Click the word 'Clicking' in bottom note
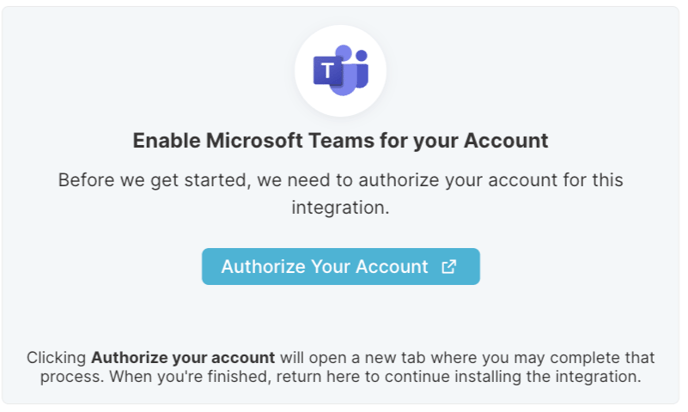This screenshot has width=688, height=412. 56,358
